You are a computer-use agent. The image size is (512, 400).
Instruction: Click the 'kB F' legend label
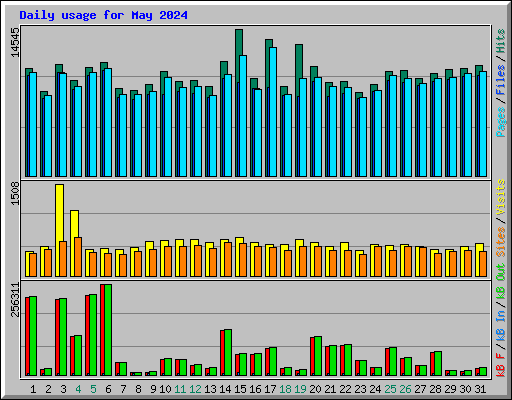[501, 365]
